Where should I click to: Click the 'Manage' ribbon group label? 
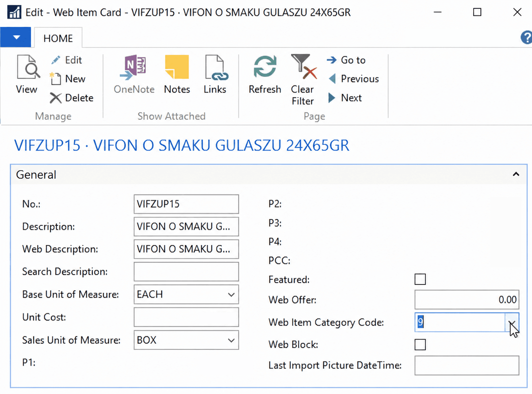pyautogui.click(x=53, y=116)
